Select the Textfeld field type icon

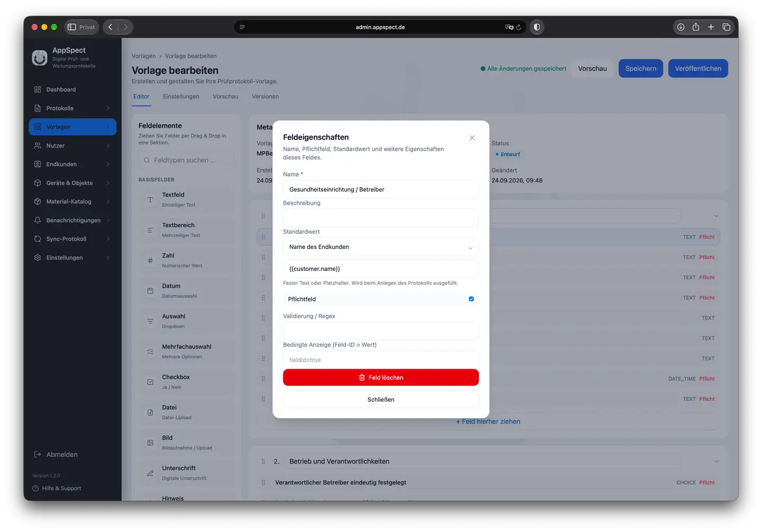(x=150, y=200)
